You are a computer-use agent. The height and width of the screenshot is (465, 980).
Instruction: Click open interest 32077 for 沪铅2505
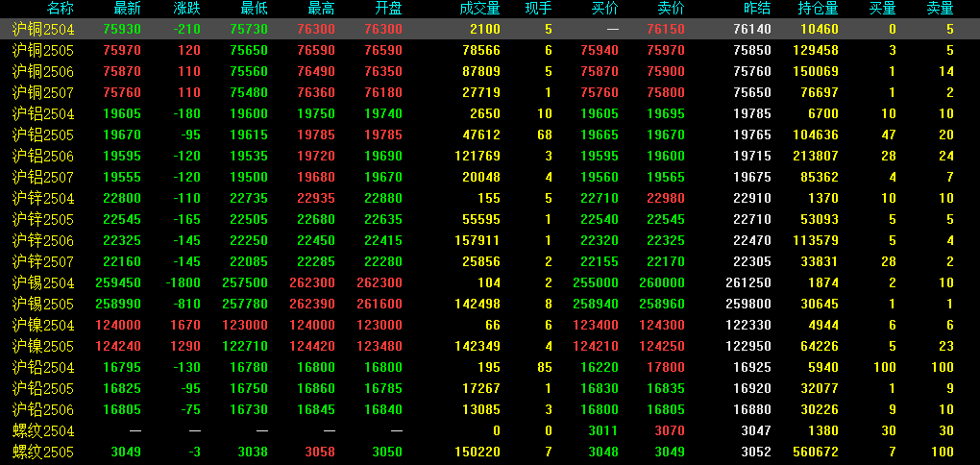(x=820, y=389)
